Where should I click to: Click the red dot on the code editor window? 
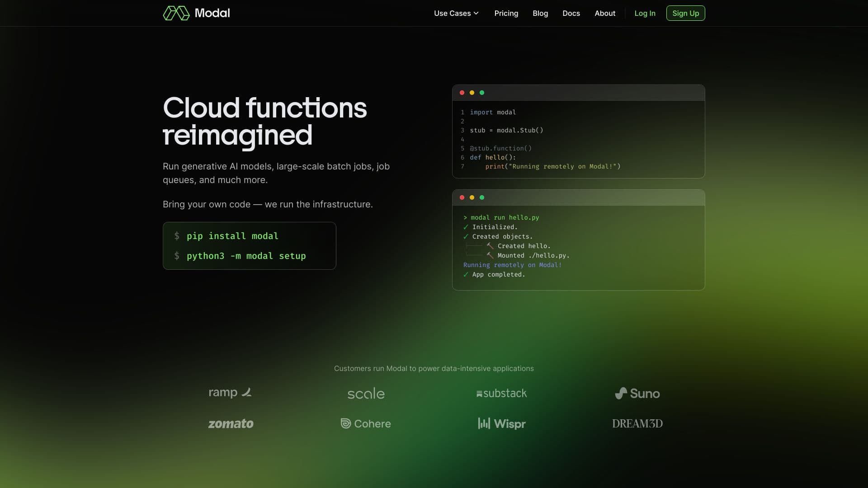tap(462, 92)
